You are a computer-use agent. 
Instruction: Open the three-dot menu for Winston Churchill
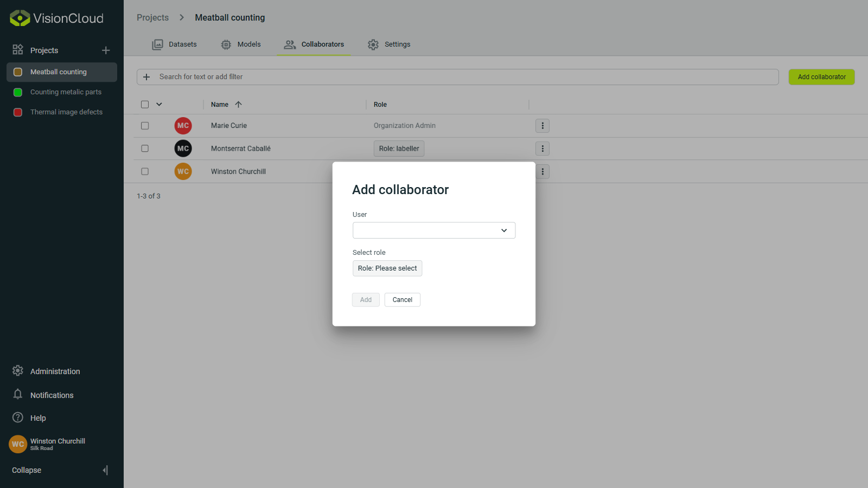coord(542,171)
